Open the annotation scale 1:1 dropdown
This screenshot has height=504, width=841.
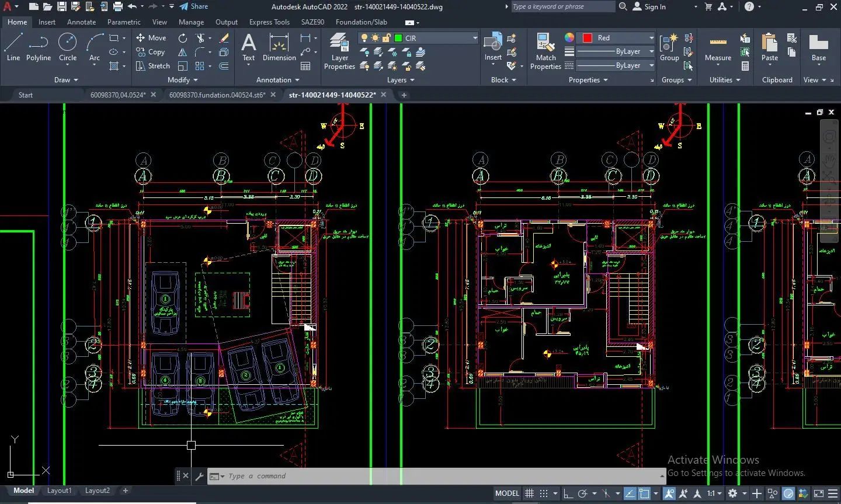coord(714,493)
